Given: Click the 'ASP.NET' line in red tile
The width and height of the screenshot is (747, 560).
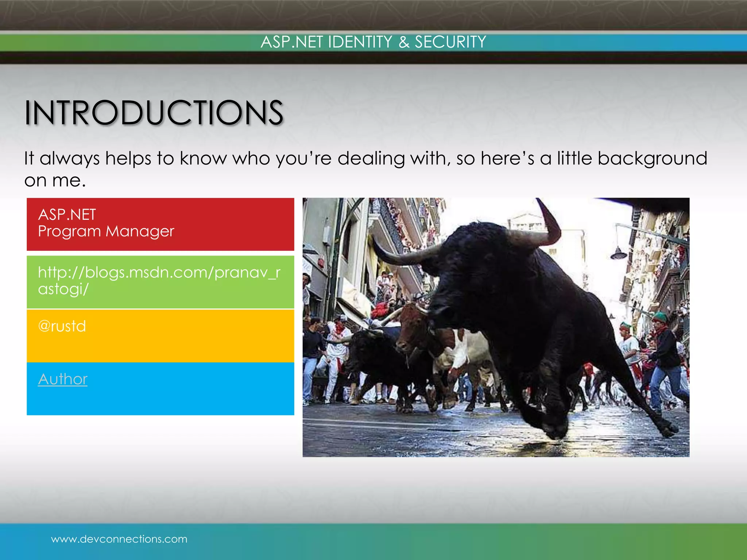Looking at the screenshot, I should click(67, 214).
